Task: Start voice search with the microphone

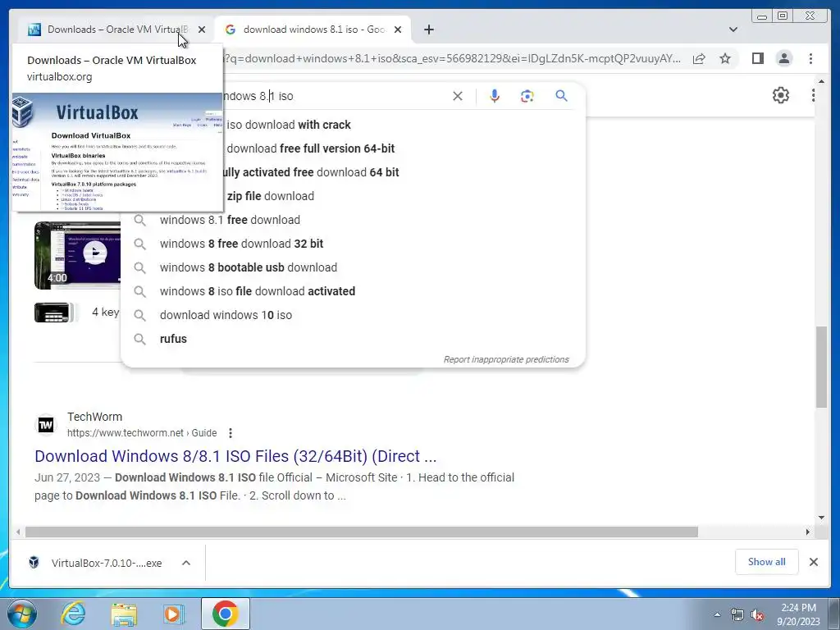Action: pyautogui.click(x=495, y=96)
